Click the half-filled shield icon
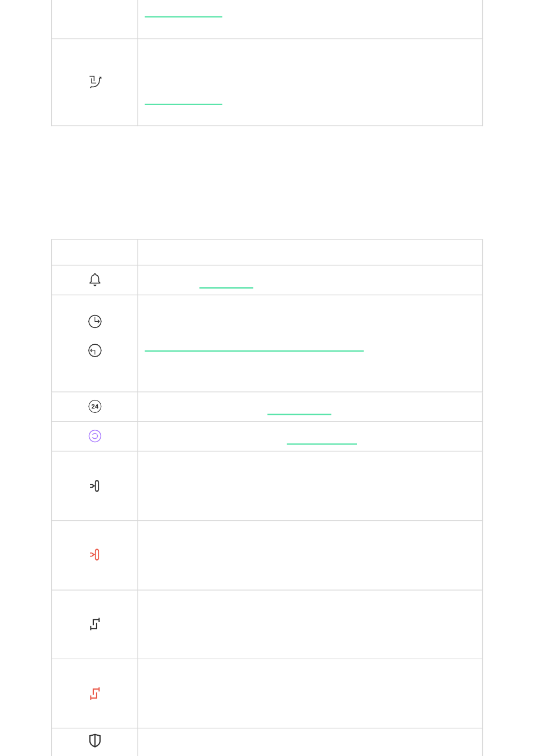Screen dimensions: 534x756 click(95, 741)
